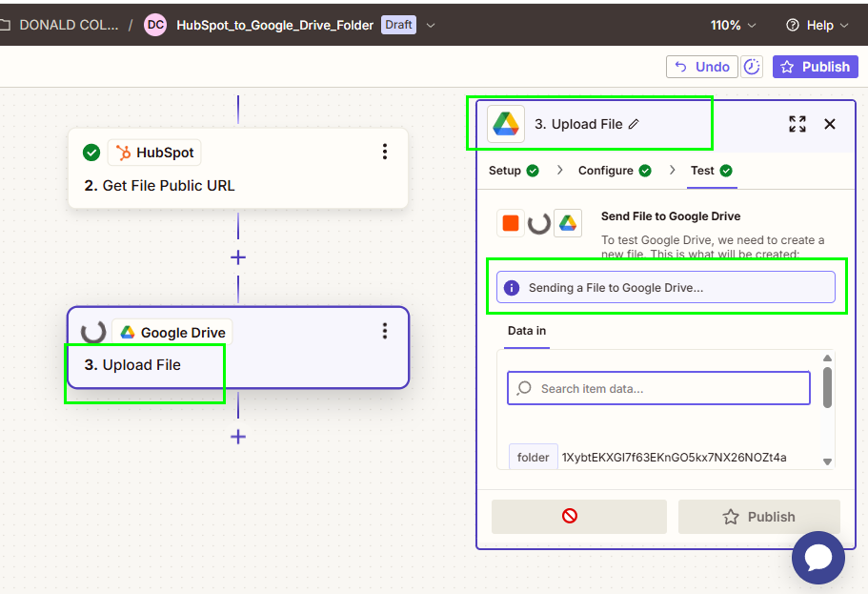
Task: Click green check status on HubSpot step
Action: tap(91, 153)
